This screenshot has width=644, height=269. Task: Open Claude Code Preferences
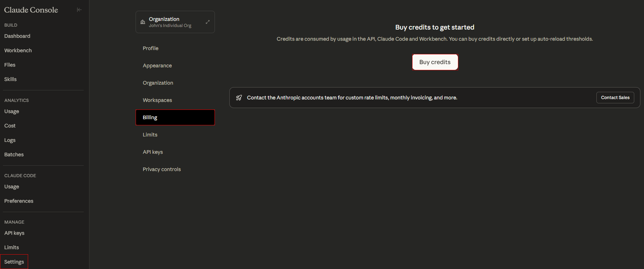pyautogui.click(x=19, y=201)
